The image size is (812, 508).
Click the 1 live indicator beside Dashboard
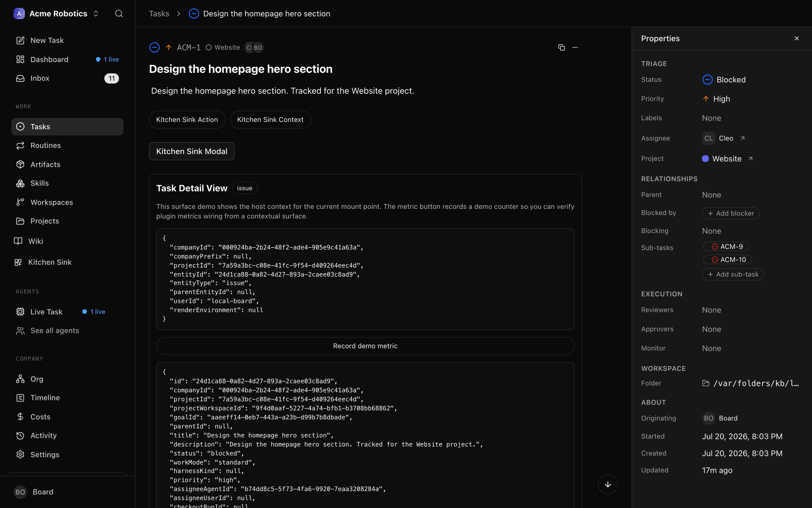pyautogui.click(x=107, y=60)
